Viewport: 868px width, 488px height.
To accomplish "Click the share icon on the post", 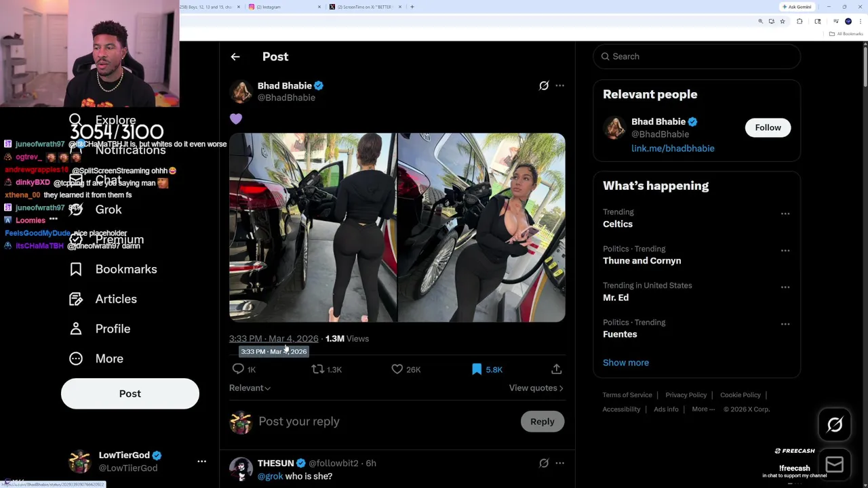I will pyautogui.click(x=556, y=369).
